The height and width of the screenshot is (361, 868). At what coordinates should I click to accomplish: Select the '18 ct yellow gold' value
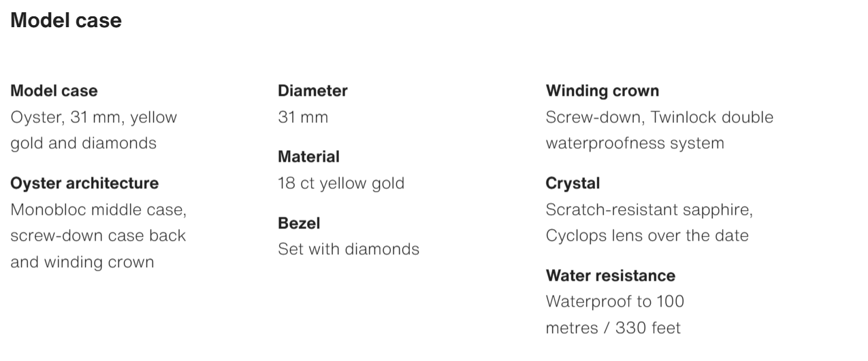[x=341, y=184]
